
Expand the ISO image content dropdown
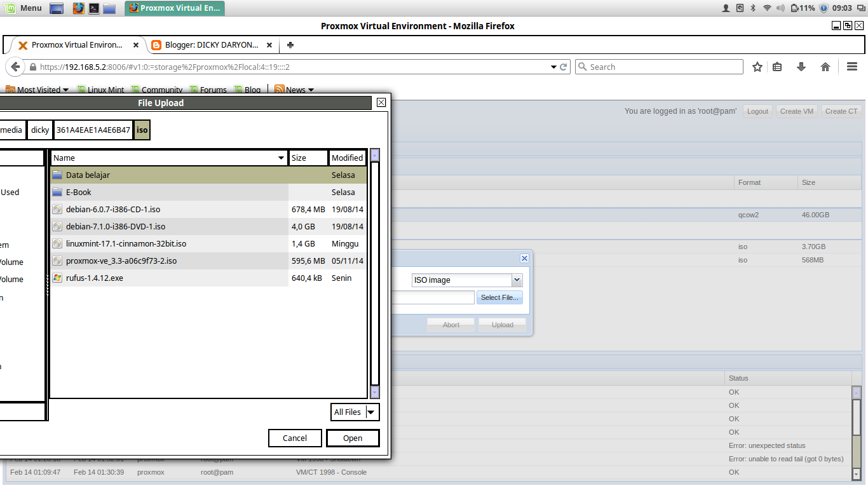click(517, 280)
